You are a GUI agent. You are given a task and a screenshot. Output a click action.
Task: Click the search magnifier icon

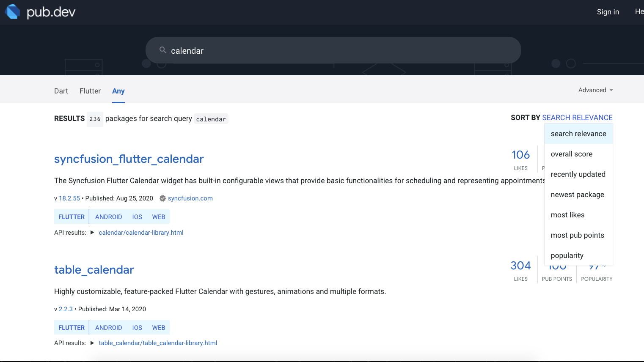(x=162, y=50)
